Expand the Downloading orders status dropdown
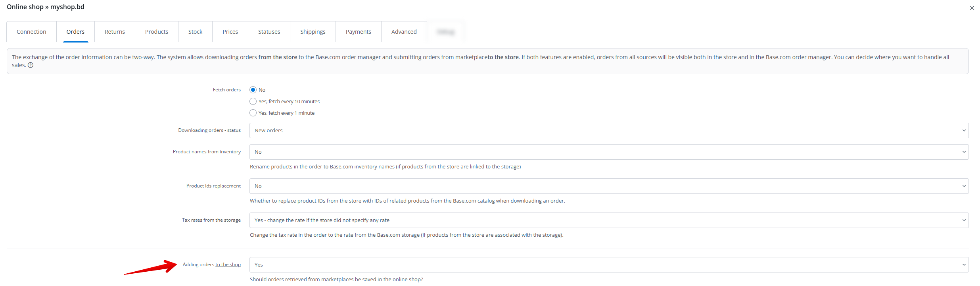 (x=608, y=130)
